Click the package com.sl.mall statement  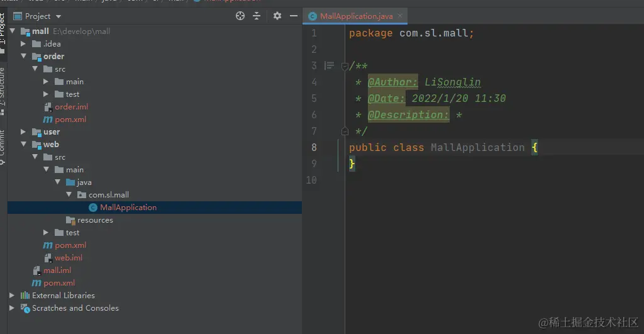pyautogui.click(x=411, y=33)
